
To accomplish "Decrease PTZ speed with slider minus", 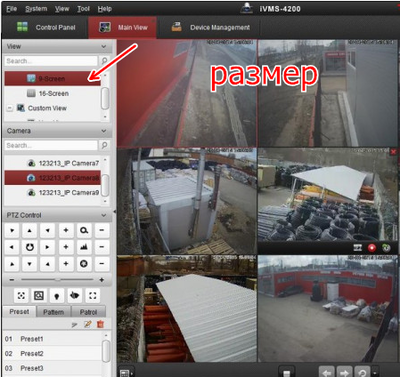I will tap(12, 280).
